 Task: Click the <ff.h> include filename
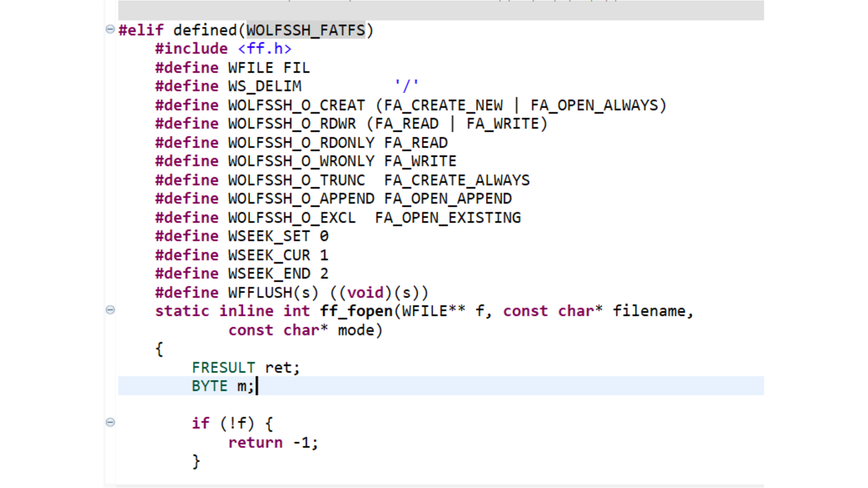(x=264, y=49)
